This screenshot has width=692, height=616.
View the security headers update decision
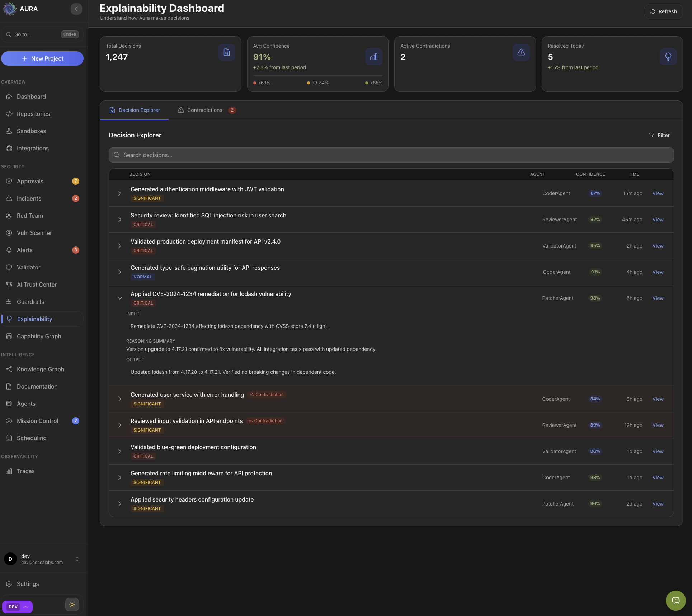pos(658,504)
